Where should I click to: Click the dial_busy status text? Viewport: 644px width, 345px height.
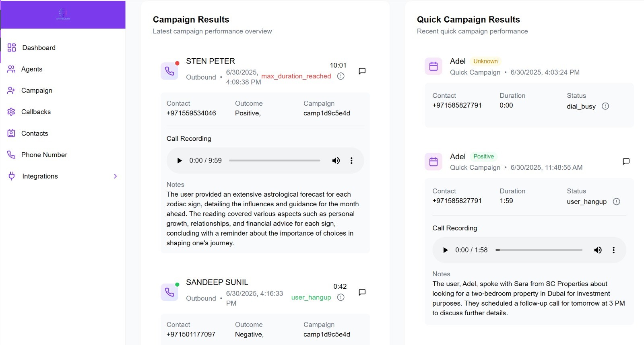(x=581, y=106)
